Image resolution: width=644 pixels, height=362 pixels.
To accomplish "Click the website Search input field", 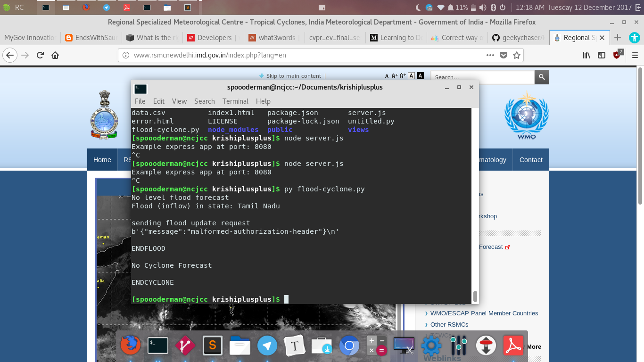I will pyautogui.click(x=483, y=77).
